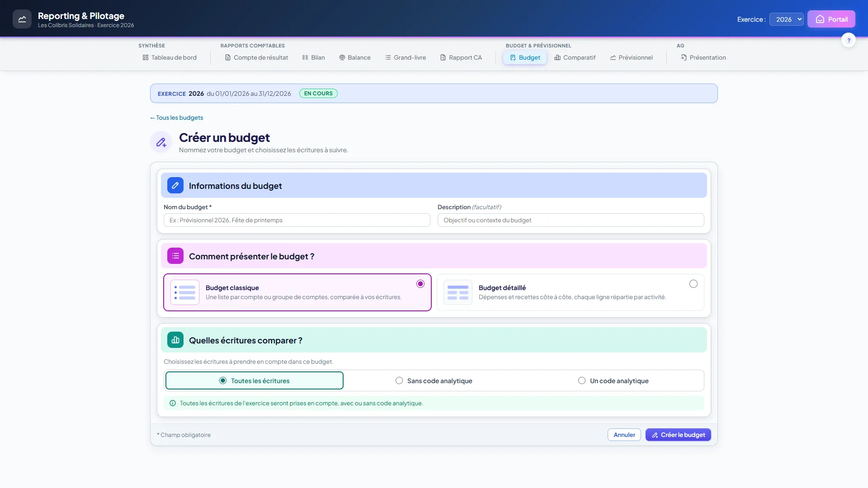Click the Champ obligatoire footnote text
Viewport: 868px width, 488px height.
184,435
